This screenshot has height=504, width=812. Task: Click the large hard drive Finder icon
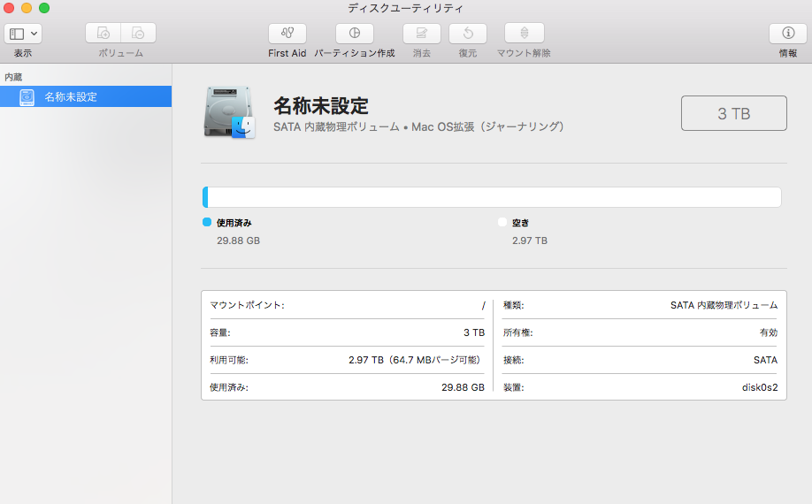pos(228,112)
